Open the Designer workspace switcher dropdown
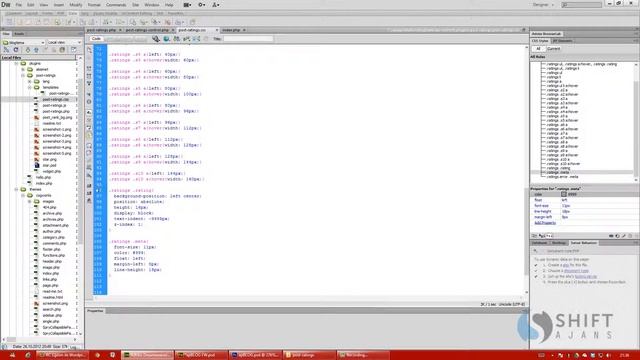 click(x=543, y=5)
